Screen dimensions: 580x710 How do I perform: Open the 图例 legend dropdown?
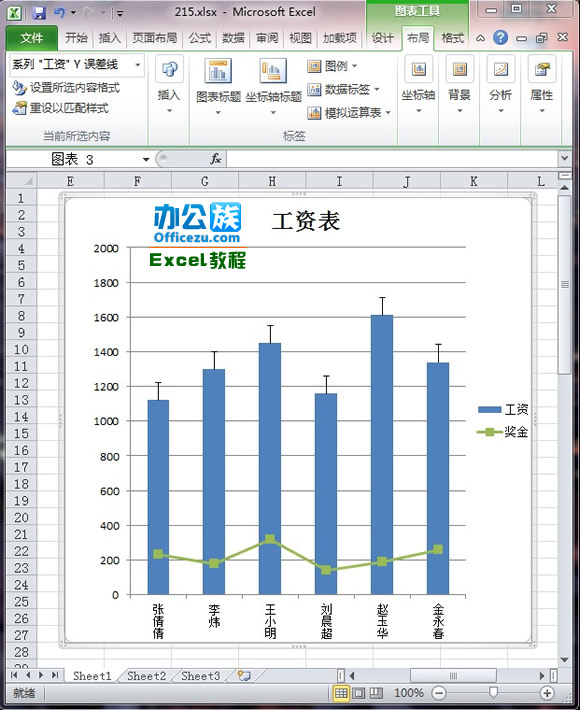click(332, 67)
